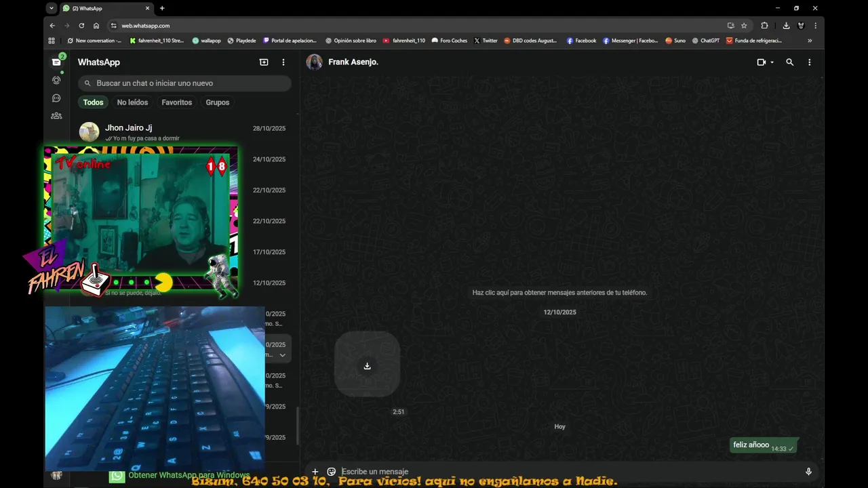Open Jhon Jairo Jj profile picture
868x488 pixels.
pos(89,132)
